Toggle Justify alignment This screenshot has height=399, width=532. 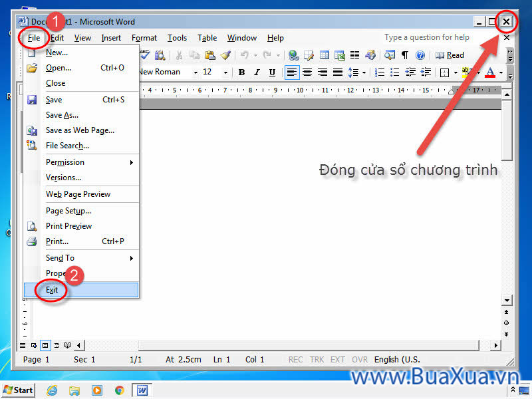338,72
